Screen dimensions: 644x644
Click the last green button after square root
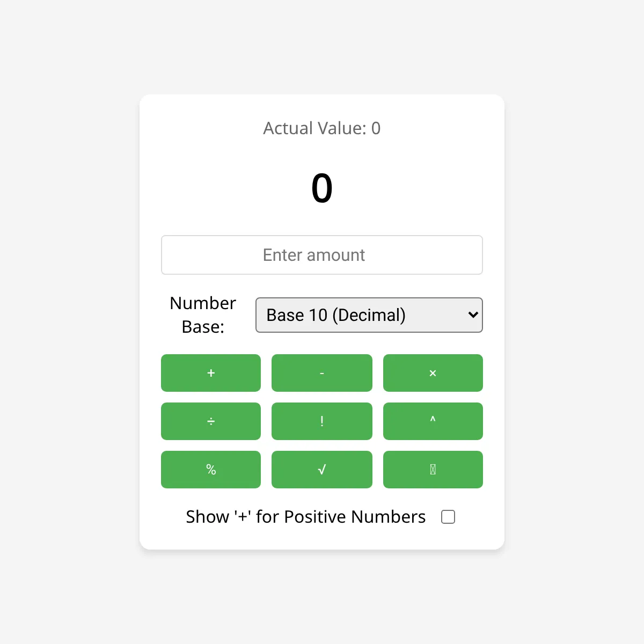coord(433,470)
